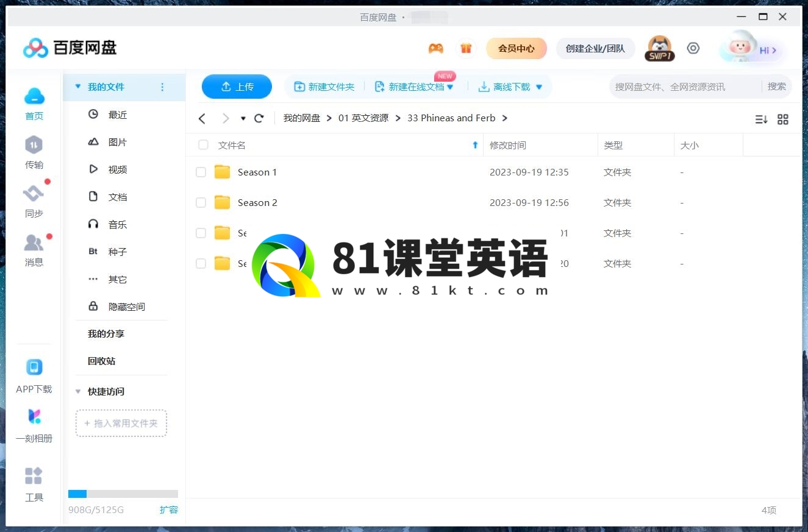The width and height of the screenshot is (808, 532).
Task: Expand chevron after 33 Phineas and Ferb
Action: [x=504, y=118]
